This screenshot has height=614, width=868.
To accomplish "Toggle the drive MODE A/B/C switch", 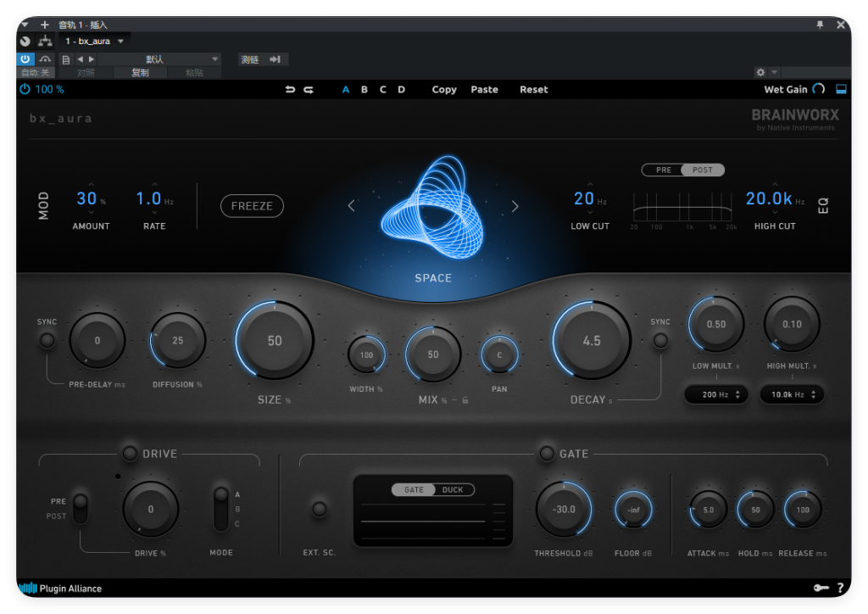I will [221, 509].
